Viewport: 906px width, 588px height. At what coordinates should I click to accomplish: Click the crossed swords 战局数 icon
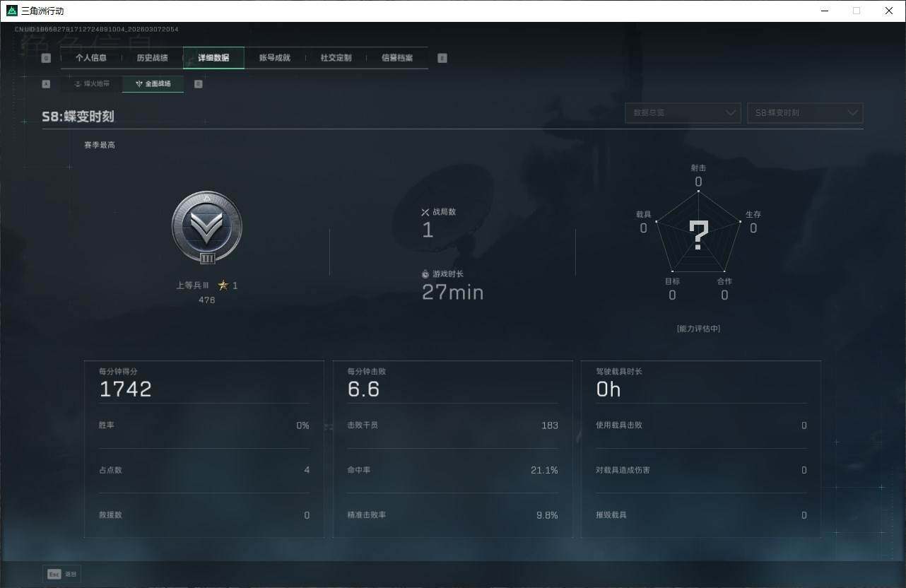[425, 212]
